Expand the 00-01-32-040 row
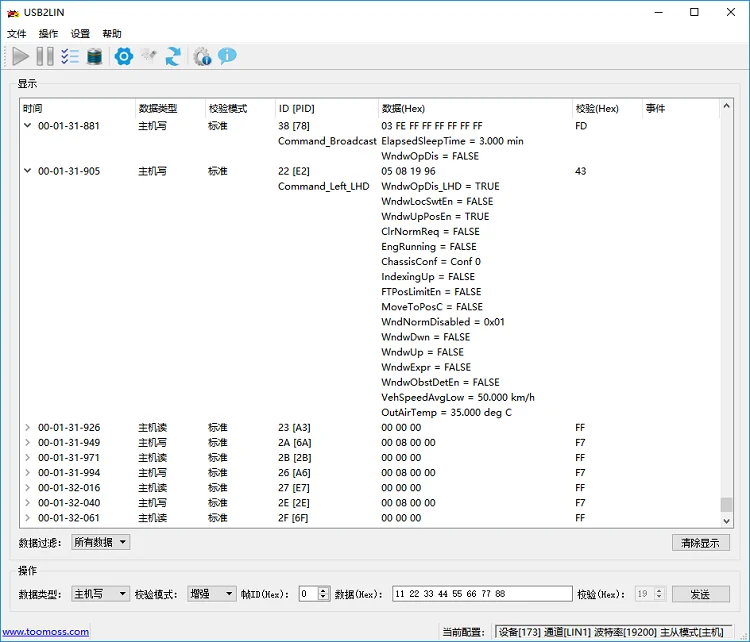The height and width of the screenshot is (642, 750). pos(27,503)
